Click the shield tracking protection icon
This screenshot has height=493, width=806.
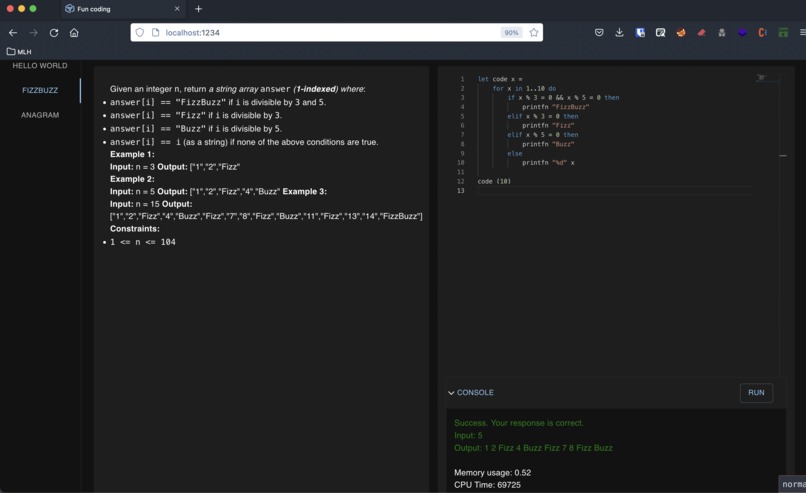pos(140,32)
